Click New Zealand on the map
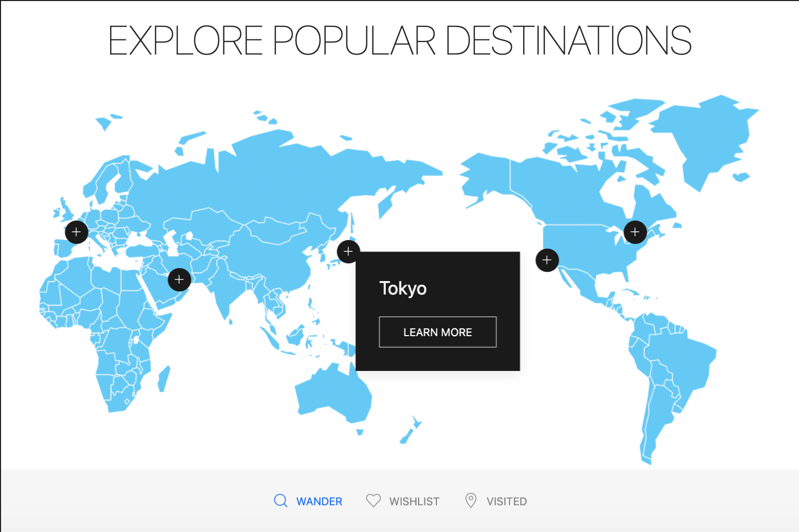The height and width of the screenshot is (532, 799). [x=410, y=431]
